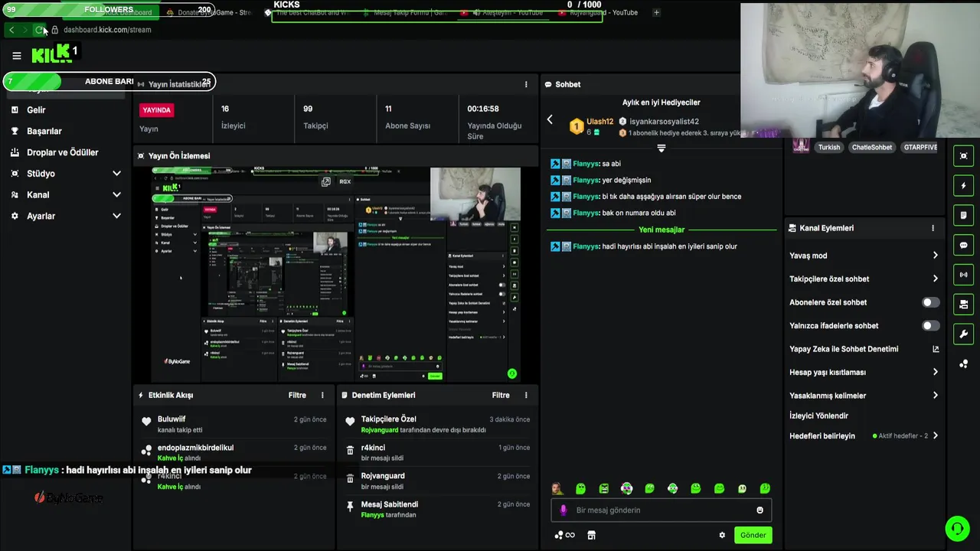Open Yasaklanmış kelimeler chevron

(x=935, y=396)
